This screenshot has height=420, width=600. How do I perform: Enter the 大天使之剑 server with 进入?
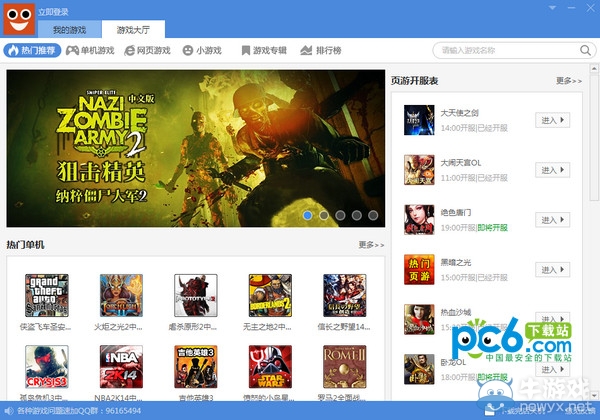[552, 120]
